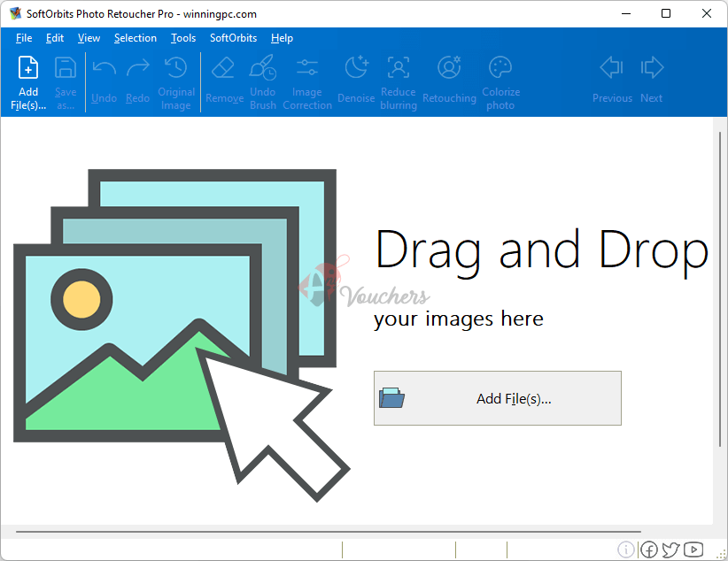Image resolution: width=728 pixels, height=561 pixels.
Task: Open the Selection menu
Action: coord(136,38)
